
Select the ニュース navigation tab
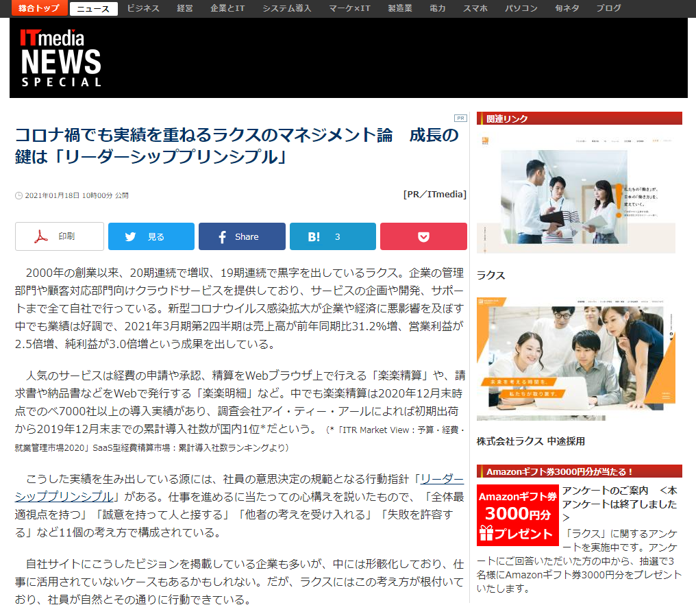(94, 9)
